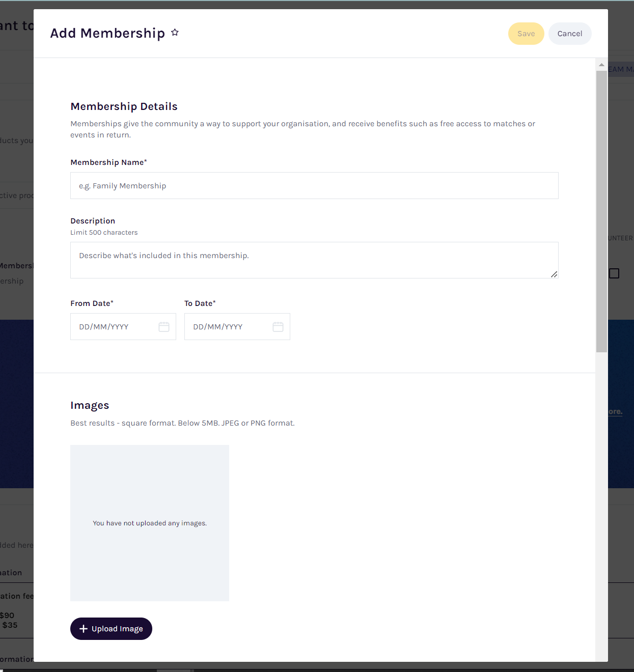The height and width of the screenshot is (672, 634).
Task: Tick the checkbox behind the modal at right
Action: click(x=614, y=273)
